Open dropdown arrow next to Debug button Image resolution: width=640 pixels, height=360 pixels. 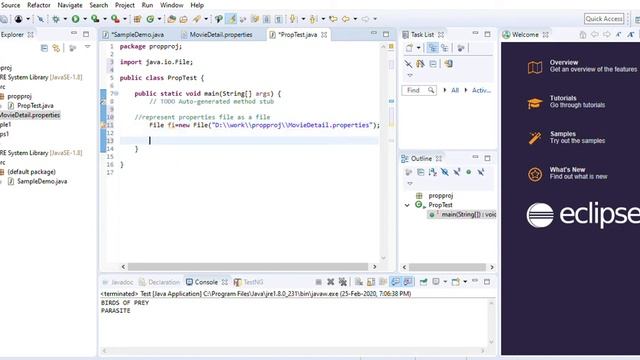65,19
